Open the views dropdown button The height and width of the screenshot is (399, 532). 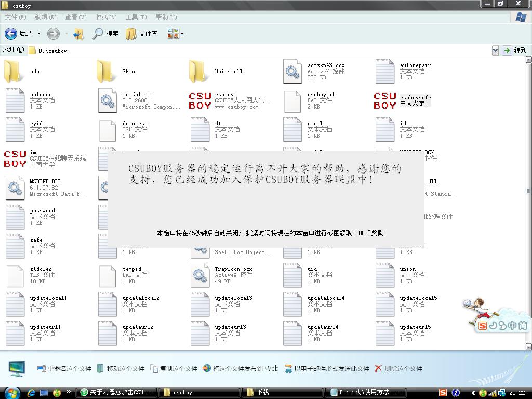[175, 34]
